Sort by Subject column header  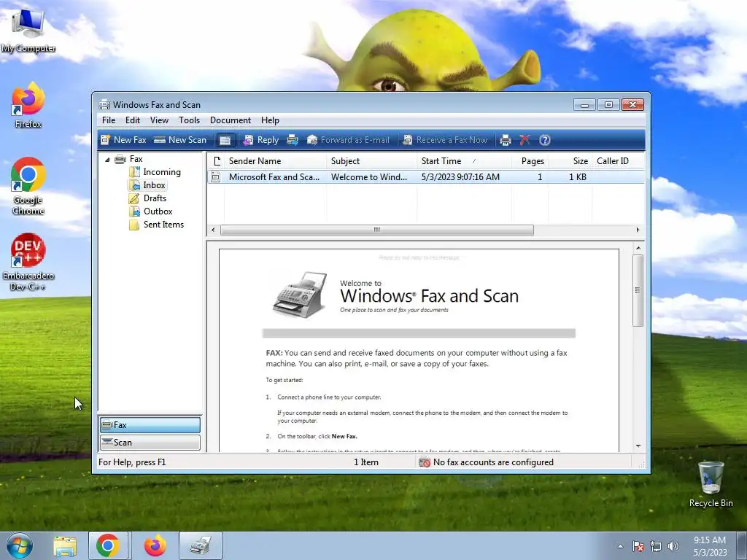coord(371,161)
